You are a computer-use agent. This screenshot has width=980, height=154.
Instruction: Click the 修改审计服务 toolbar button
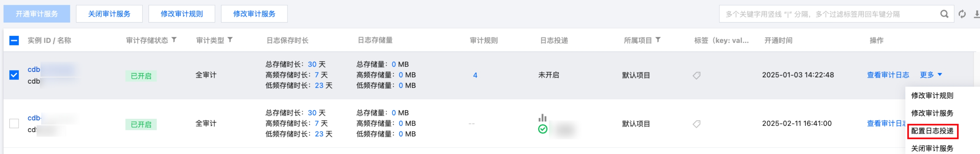pyautogui.click(x=254, y=14)
